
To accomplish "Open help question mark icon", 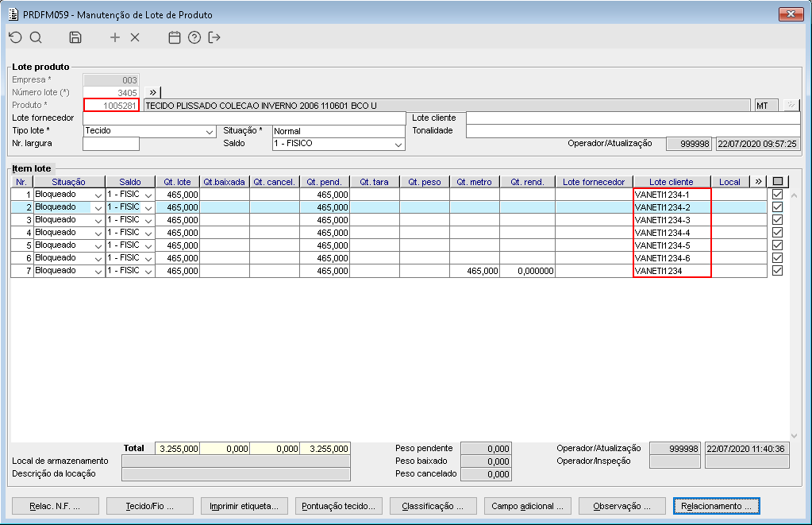I will (x=194, y=37).
